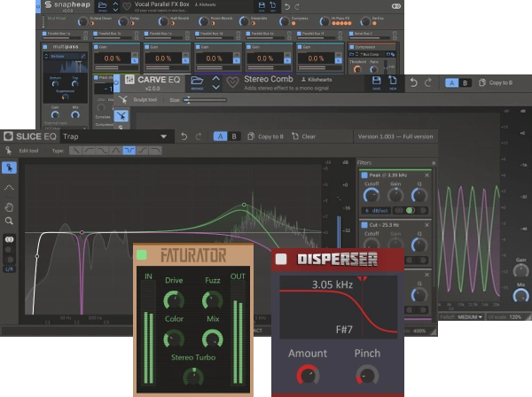The width and height of the screenshot is (532, 397).
Task: Click the Slice EQ undo arrow
Action: point(184,136)
